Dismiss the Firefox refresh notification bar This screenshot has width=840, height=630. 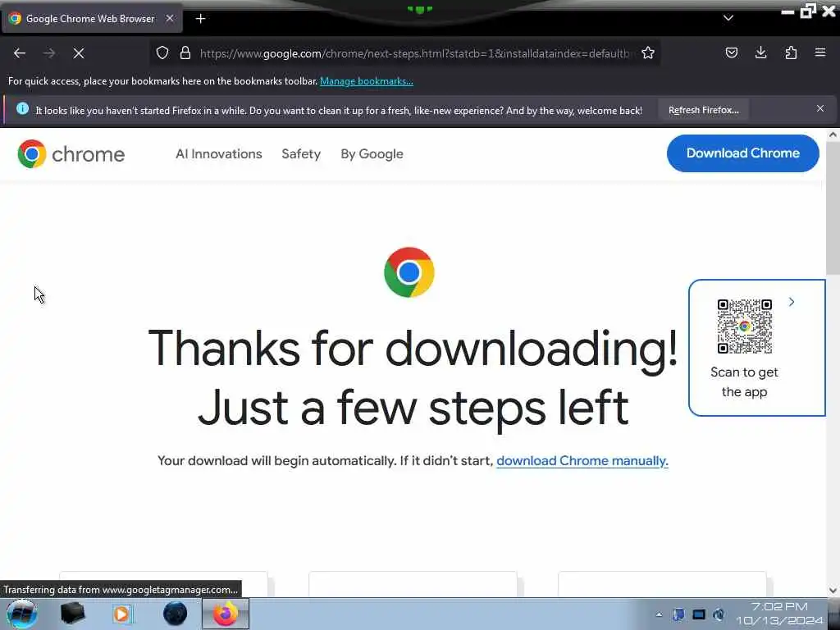(x=820, y=109)
